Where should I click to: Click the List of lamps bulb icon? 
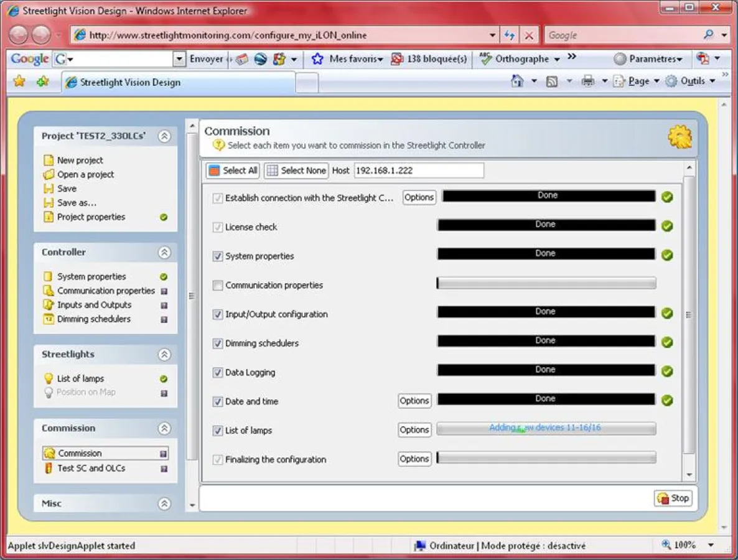(x=48, y=378)
